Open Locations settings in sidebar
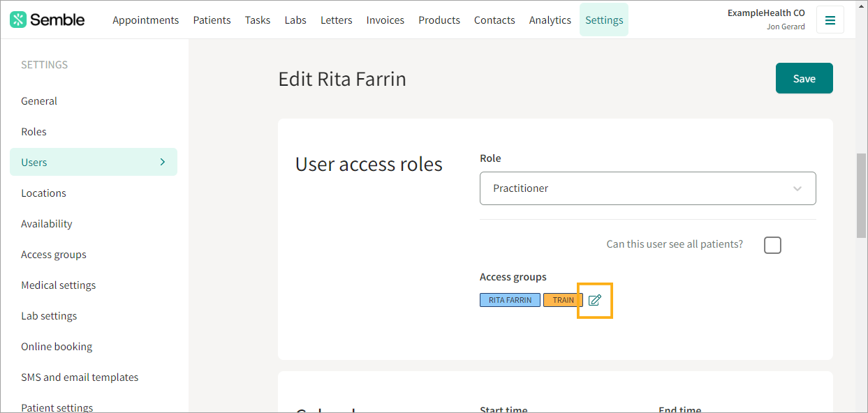This screenshot has height=413, width=868. 43,193
